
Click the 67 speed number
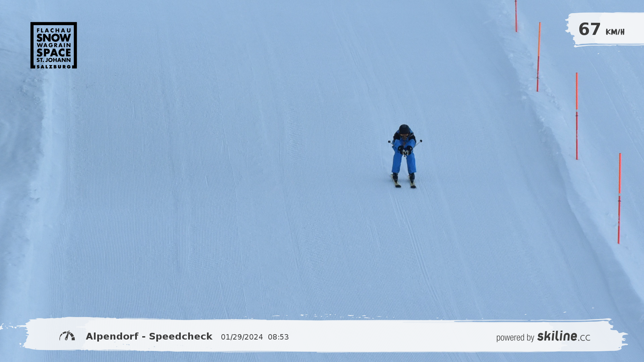(589, 29)
